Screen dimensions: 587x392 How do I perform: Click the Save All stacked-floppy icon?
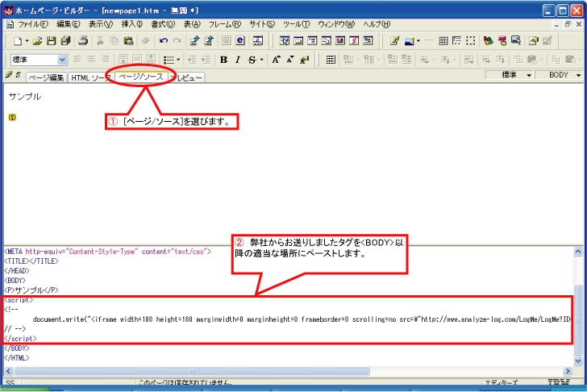[66, 41]
